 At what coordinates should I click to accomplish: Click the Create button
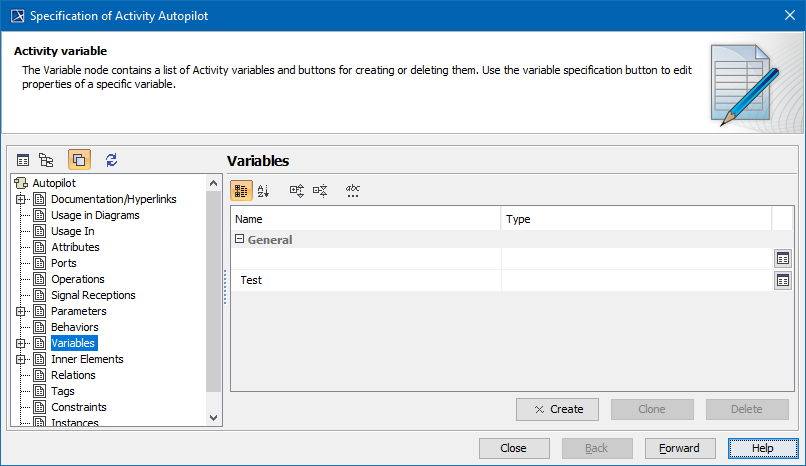(x=557, y=409)
